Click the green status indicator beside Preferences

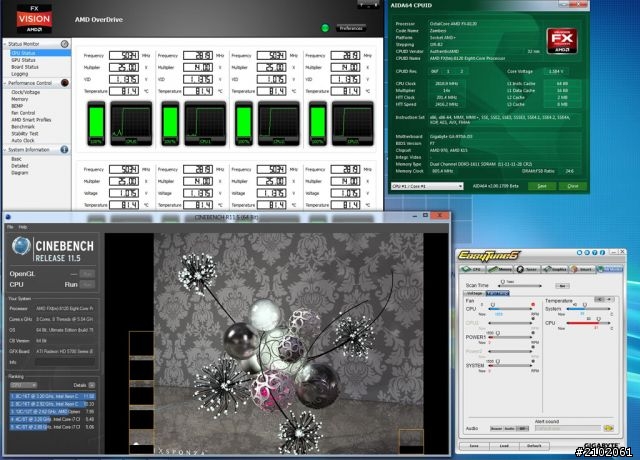click(325, 28)
